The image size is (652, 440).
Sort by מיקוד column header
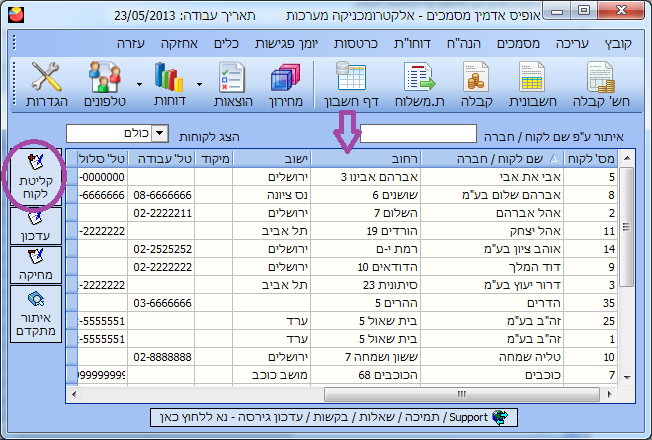(x=214, y=158)
